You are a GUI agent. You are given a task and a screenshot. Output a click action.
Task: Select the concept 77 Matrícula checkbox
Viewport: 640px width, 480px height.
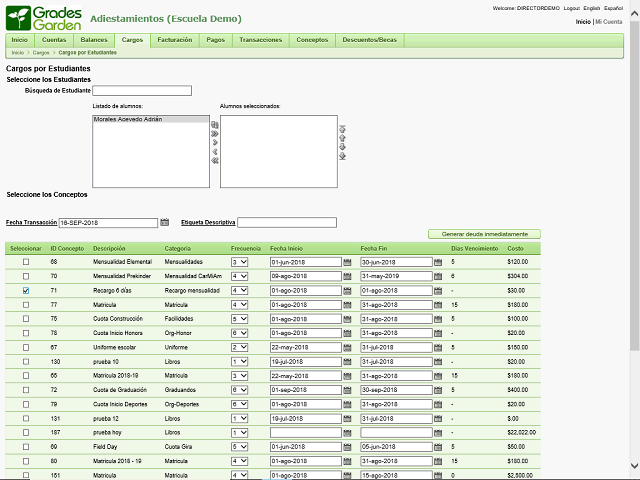pyautogui.click(x=26, y=305)
